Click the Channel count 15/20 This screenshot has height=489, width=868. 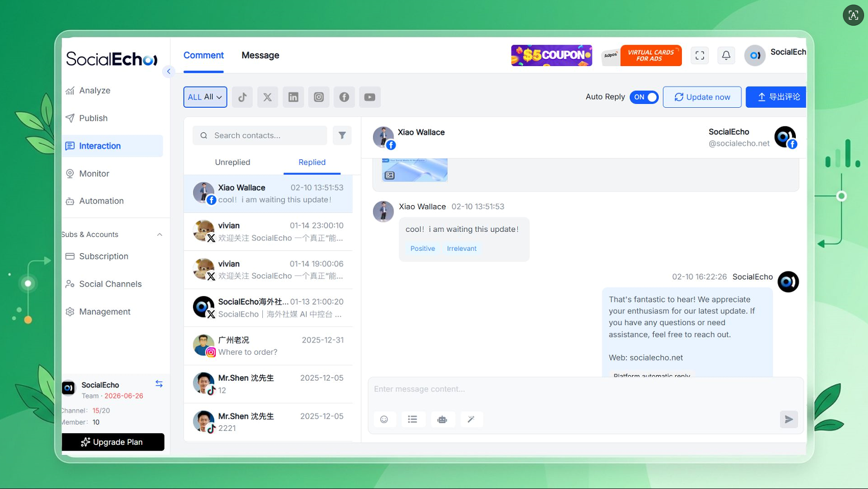pos(101,410)
